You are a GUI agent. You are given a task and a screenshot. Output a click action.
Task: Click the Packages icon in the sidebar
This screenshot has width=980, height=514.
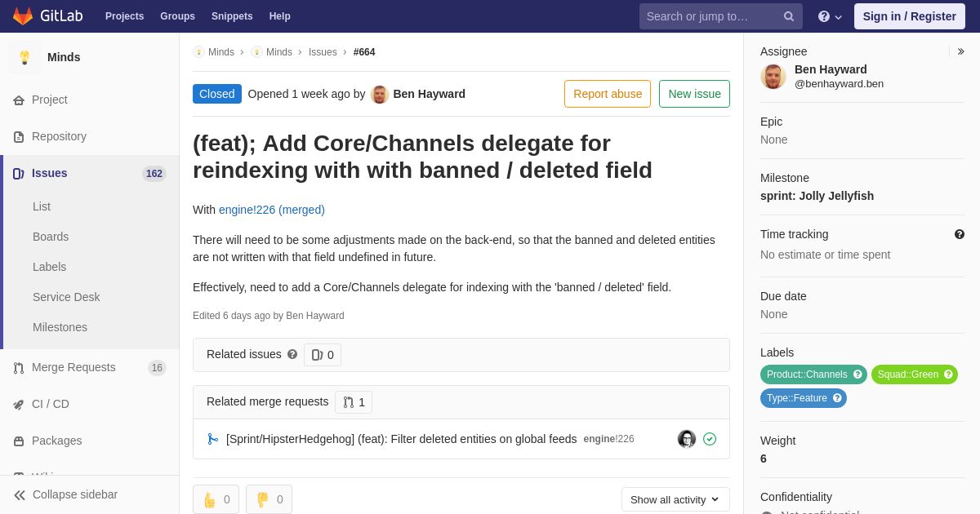(19, 441)
